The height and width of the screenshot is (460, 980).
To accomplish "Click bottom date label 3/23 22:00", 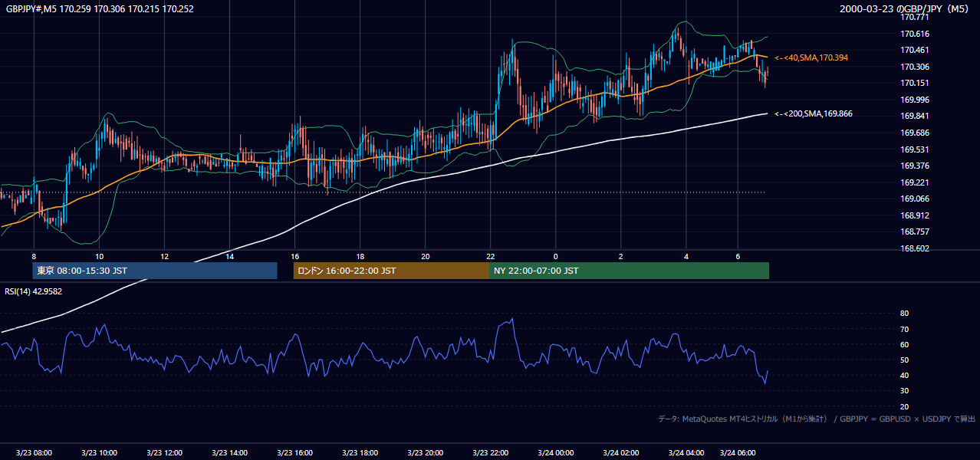I will [x=491, y=453].
